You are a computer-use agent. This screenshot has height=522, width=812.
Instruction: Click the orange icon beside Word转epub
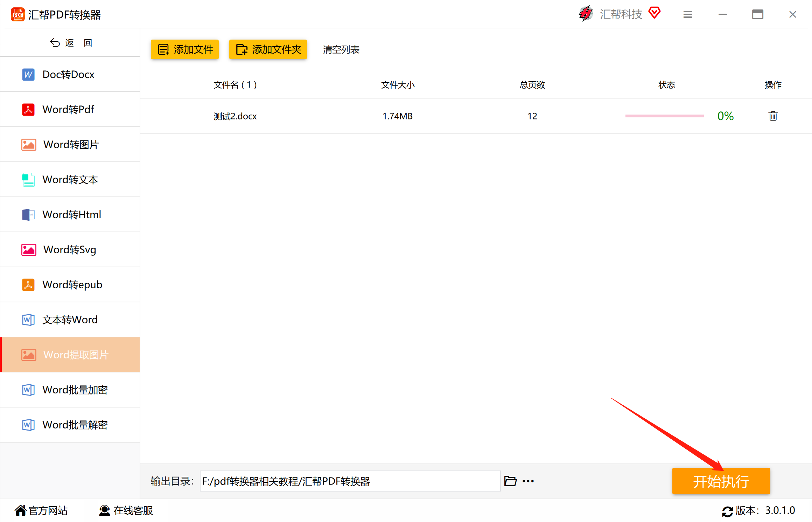click(x=28, y=285)
